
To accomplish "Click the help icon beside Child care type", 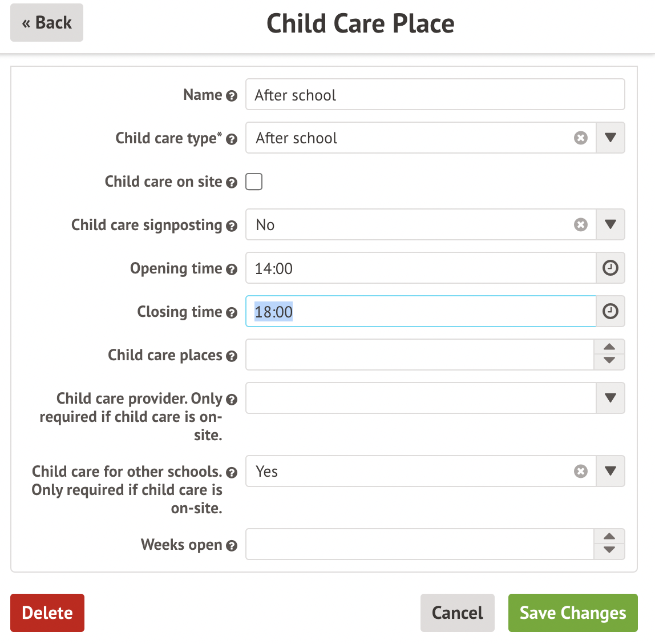I will [x=232, y=139].
